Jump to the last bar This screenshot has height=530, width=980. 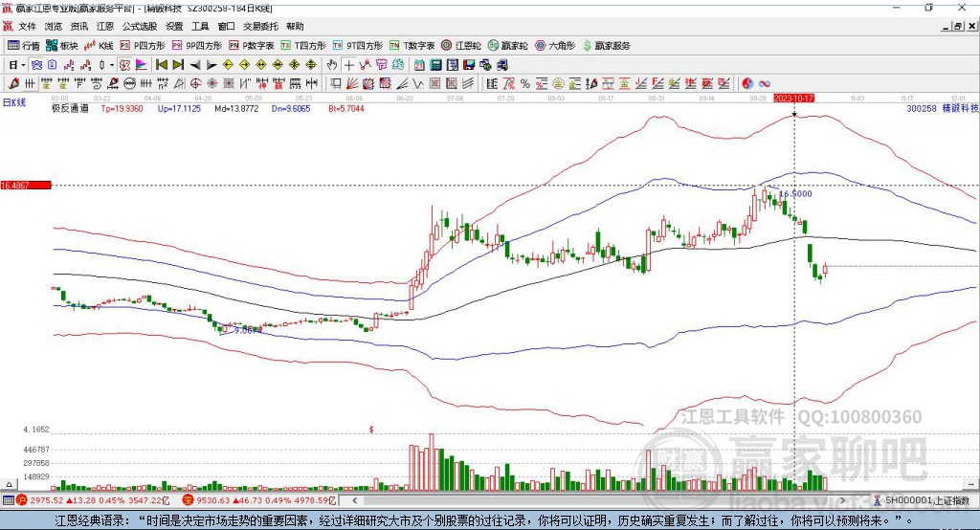(x=178, y=65)
